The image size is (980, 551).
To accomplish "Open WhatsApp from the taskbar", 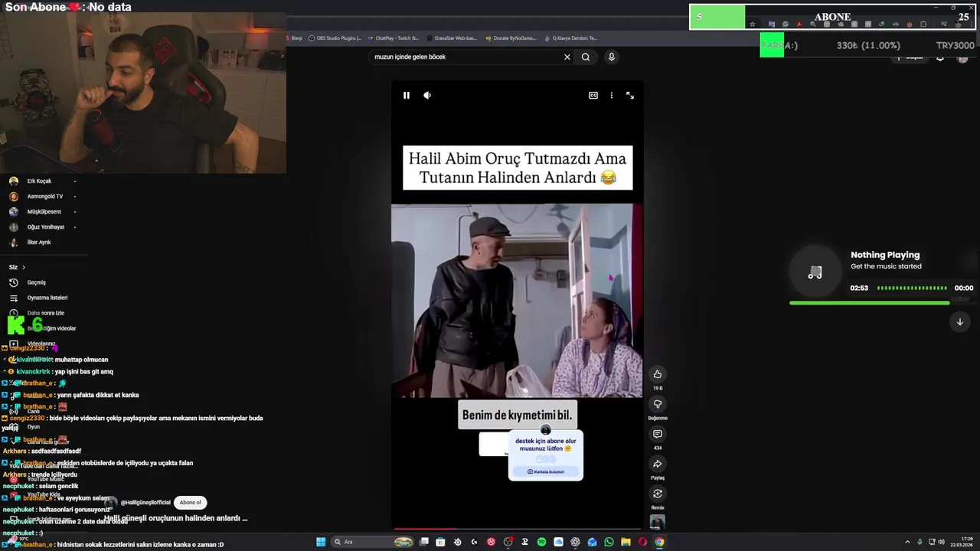I will click(609, 542).
